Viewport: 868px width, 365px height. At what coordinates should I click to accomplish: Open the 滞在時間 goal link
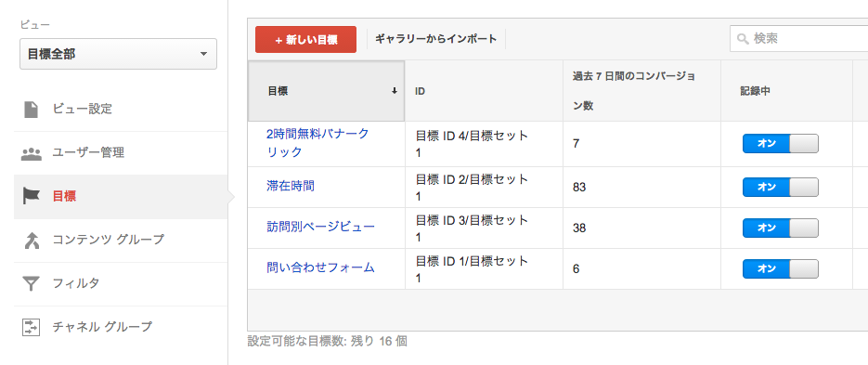click(x=290, y=186)
